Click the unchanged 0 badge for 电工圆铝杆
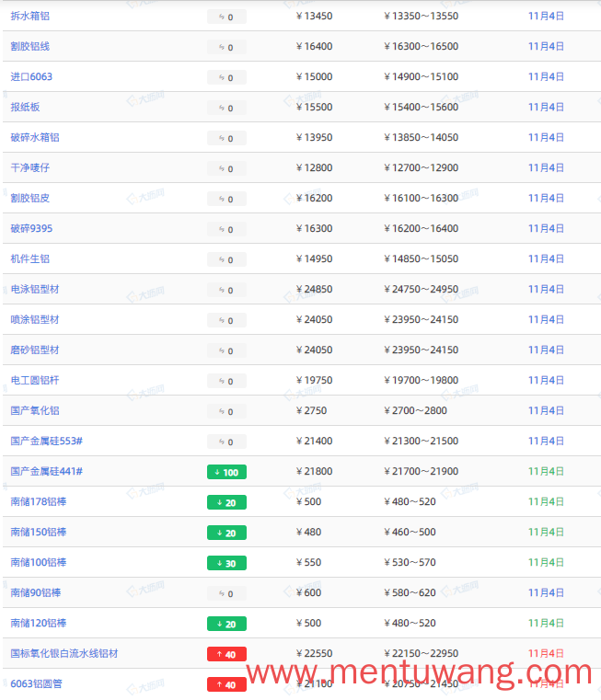This screenshot has height=700, width=601. (x=226, y=381)
